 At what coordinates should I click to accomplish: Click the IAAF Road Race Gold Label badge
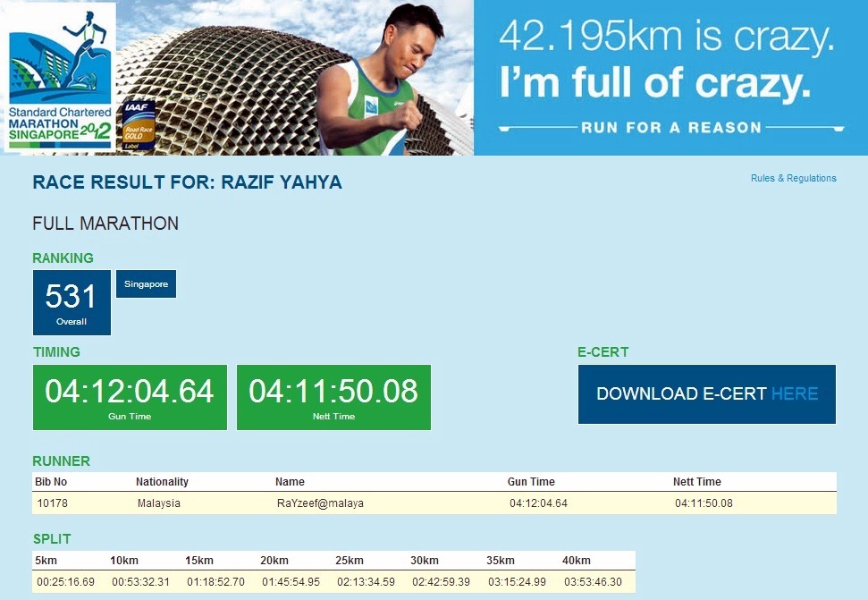click(138, 125)
